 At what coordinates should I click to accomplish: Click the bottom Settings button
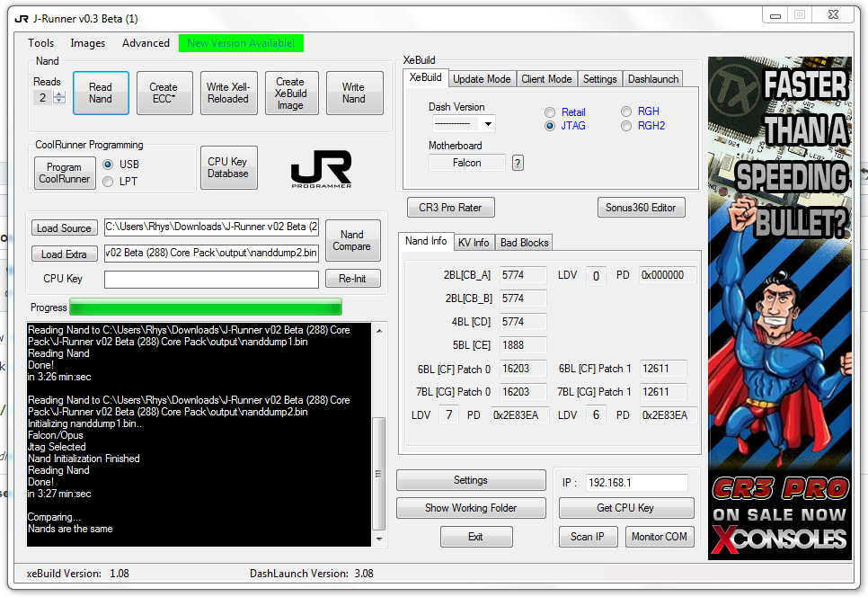471,480
